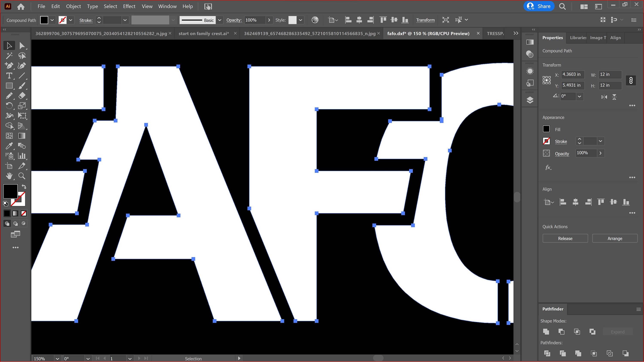Select the Gradient tool
This screenshot has width=644, height=362.
(22, 136)
